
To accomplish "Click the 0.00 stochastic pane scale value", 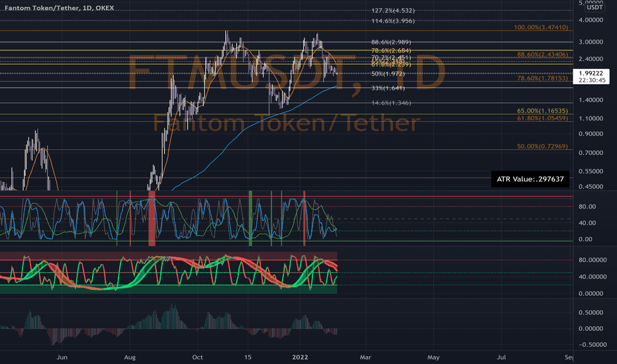I will [585, 240].
